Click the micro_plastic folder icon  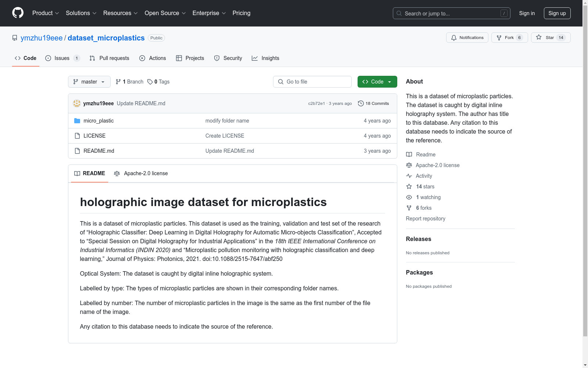pyautogui.click(x=77, y=121)
